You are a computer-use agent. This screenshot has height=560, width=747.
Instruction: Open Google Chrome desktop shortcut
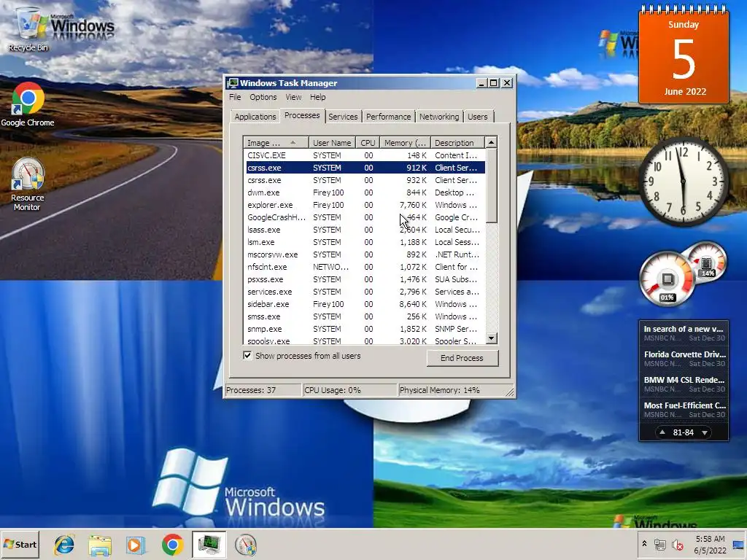28,104
